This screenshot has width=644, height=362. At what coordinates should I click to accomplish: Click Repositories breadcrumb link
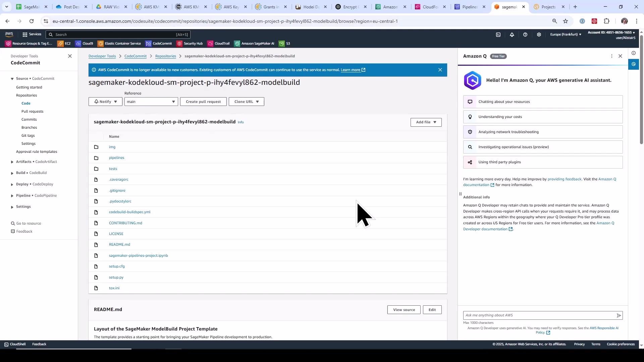(166, 56)
